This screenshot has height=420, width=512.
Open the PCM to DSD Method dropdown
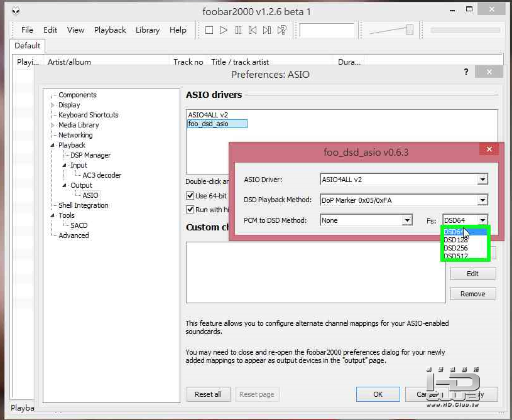[407, 220]
